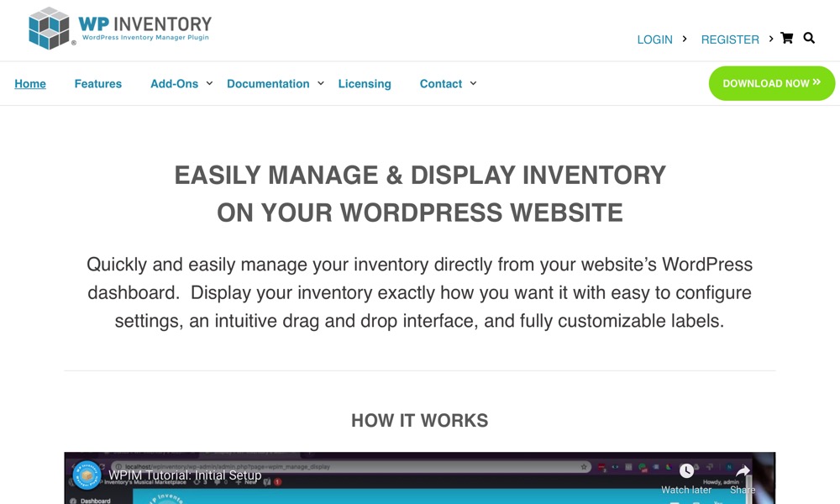Click Watch later clock icon on video
Image resolution: width=840 pixels, height=504 pixels.
[x=686, y=470]
